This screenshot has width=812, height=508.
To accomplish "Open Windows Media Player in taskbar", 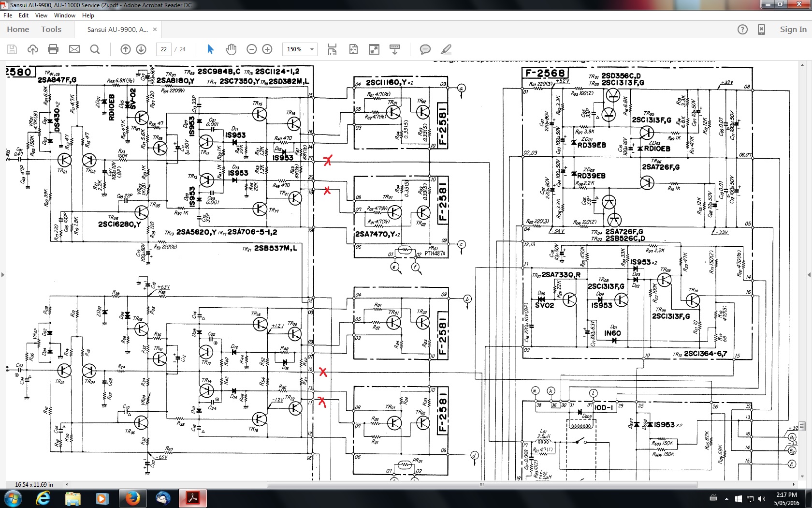I will click(x=102, y=498).
